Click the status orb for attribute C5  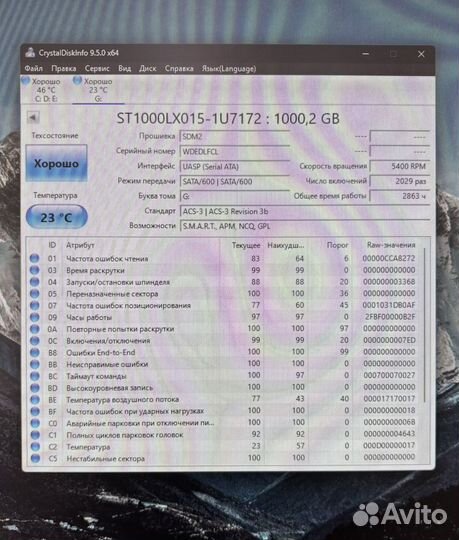pos(34,458)
